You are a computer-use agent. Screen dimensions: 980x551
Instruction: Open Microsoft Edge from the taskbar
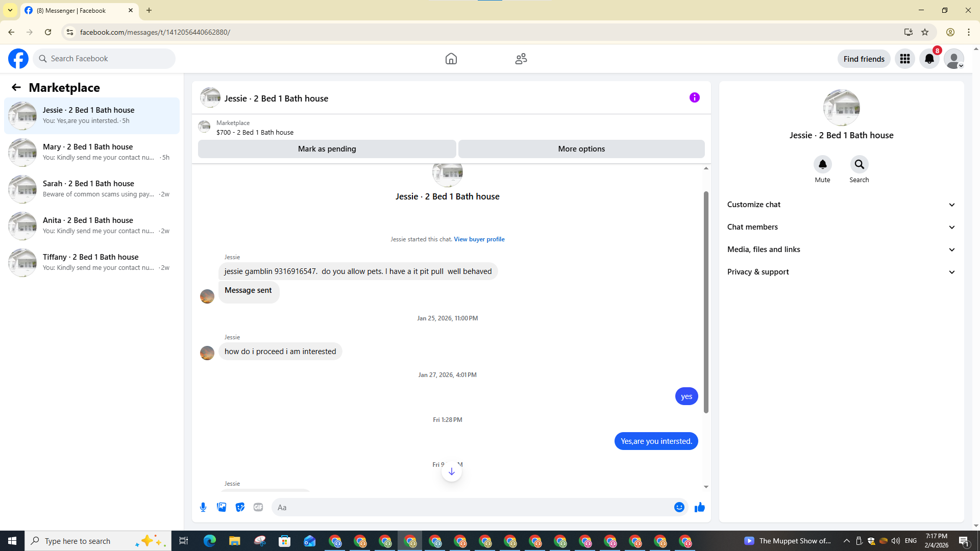pos(209,541)
